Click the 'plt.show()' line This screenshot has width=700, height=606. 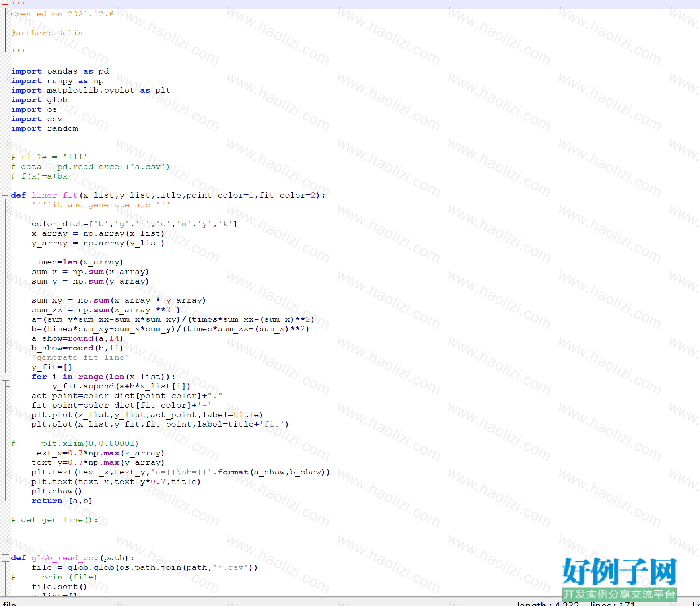pos(57,491)
